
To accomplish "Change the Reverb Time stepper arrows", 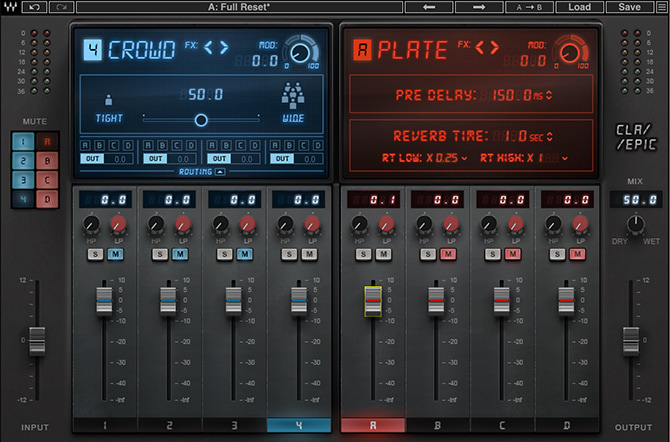I will click(x=550, y=136).
